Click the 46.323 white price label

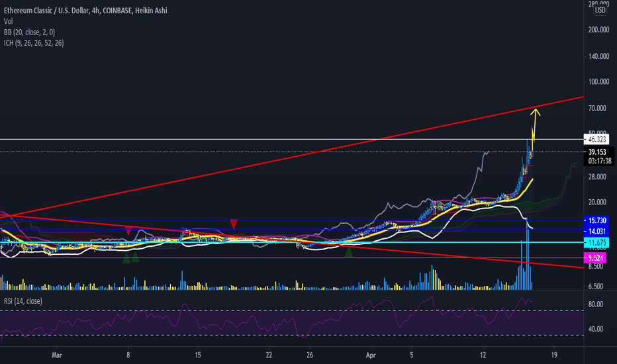(x=596, y=139)
